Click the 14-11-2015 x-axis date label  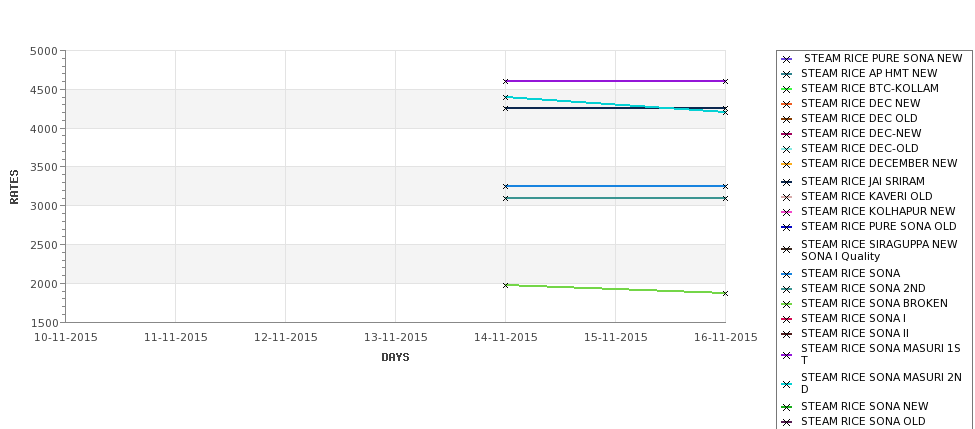506,338
